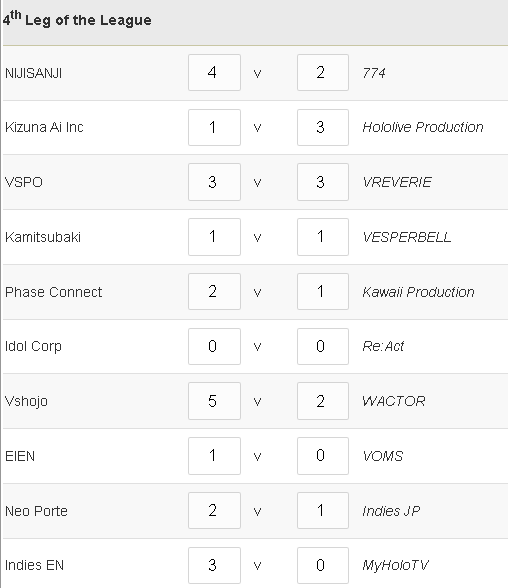Select VREVERIE score input
Screen dimensions: 508x588
[323, 182]
